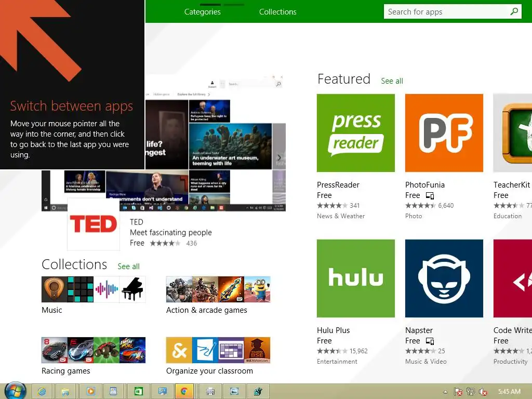This screenshot has height=399, width=532.
Task: Click the TED logo tile
Action: (x=94, y=224)
